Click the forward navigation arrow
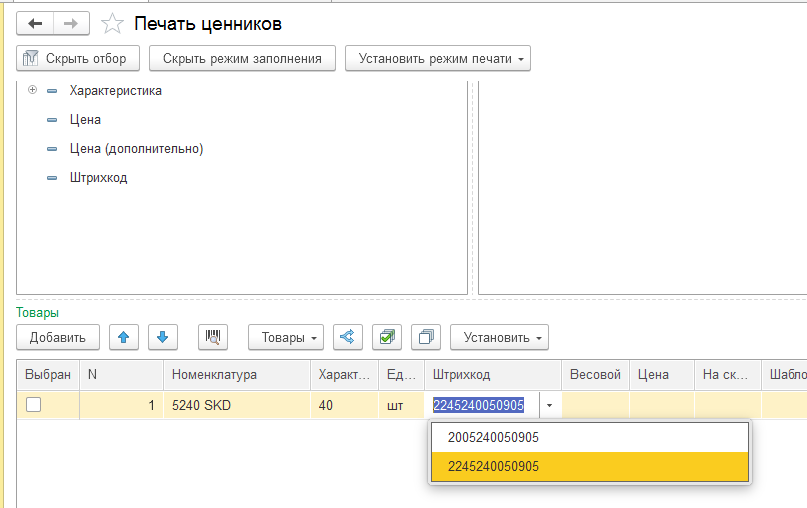The width and height of the screenshot is (807, 508). coord(71,24)
